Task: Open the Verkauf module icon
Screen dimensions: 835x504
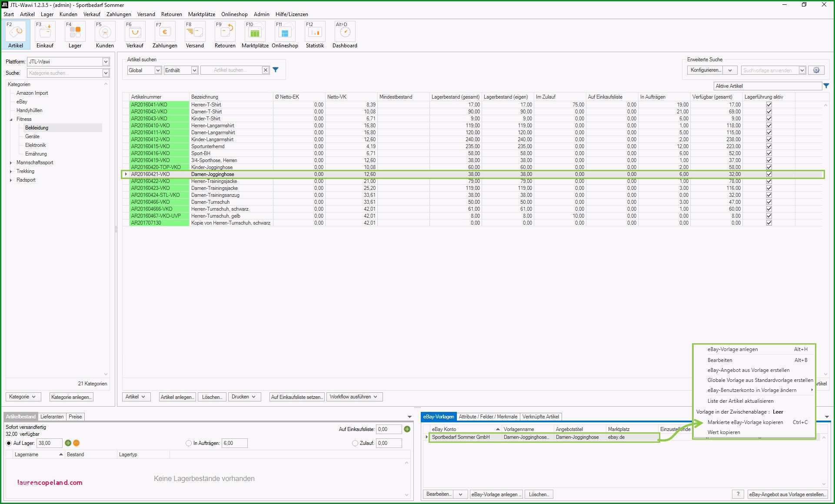Action: (x=135, y=35)
